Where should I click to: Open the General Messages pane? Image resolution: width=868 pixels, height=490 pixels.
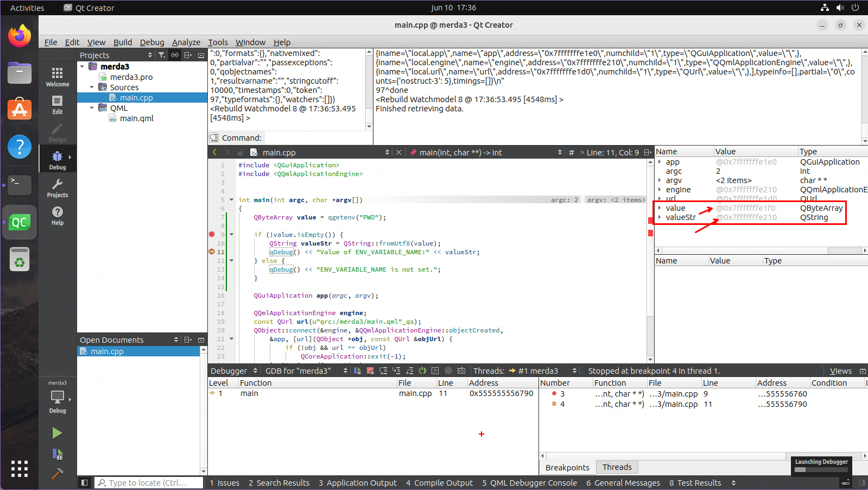point(623,483)
